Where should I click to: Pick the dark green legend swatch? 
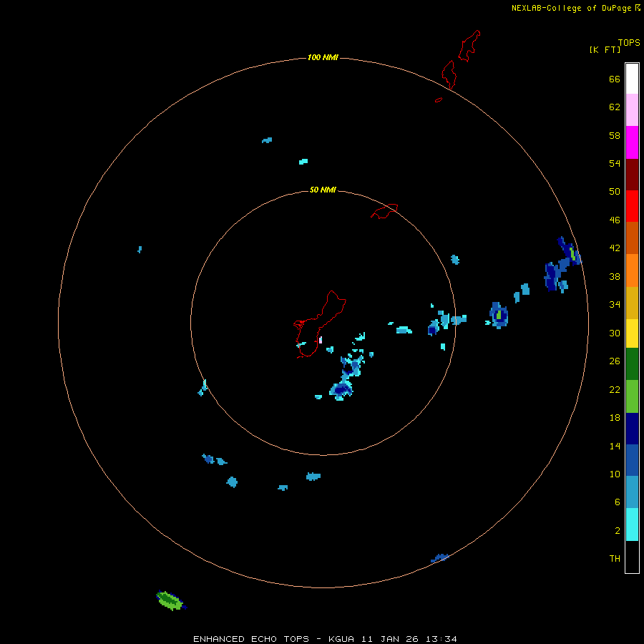(x=632, y=364)
